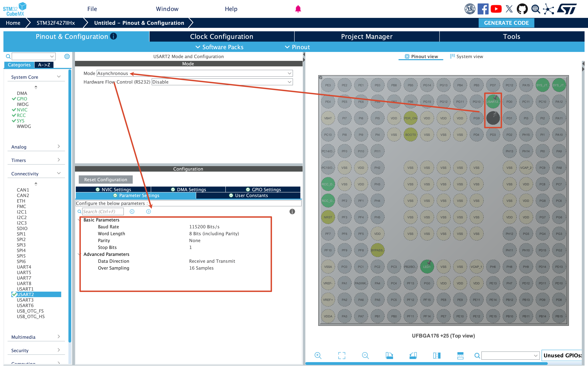Click the pink notification bell icon
Screen dimensions: 588x369
298,9
